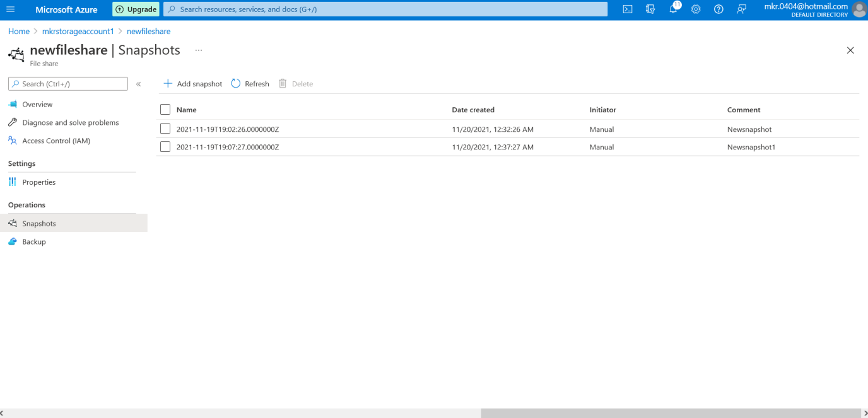Open the Azure portal hamburger menu
Screen dimensions: 868x418
(x=10, y=9)
